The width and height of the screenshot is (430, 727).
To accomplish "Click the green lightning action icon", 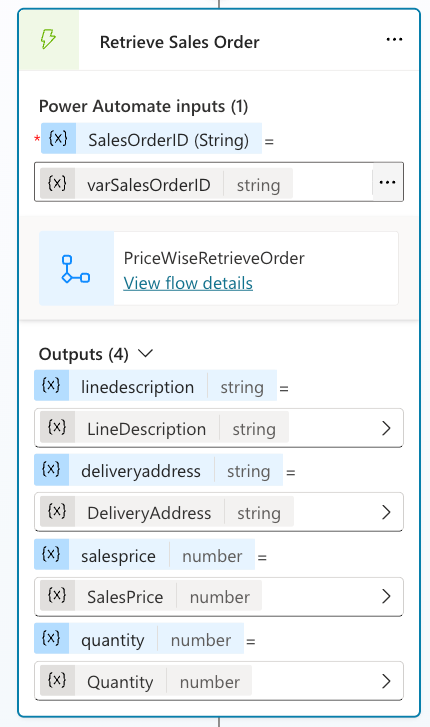I will pyautogui.click(x=49, y=40).
